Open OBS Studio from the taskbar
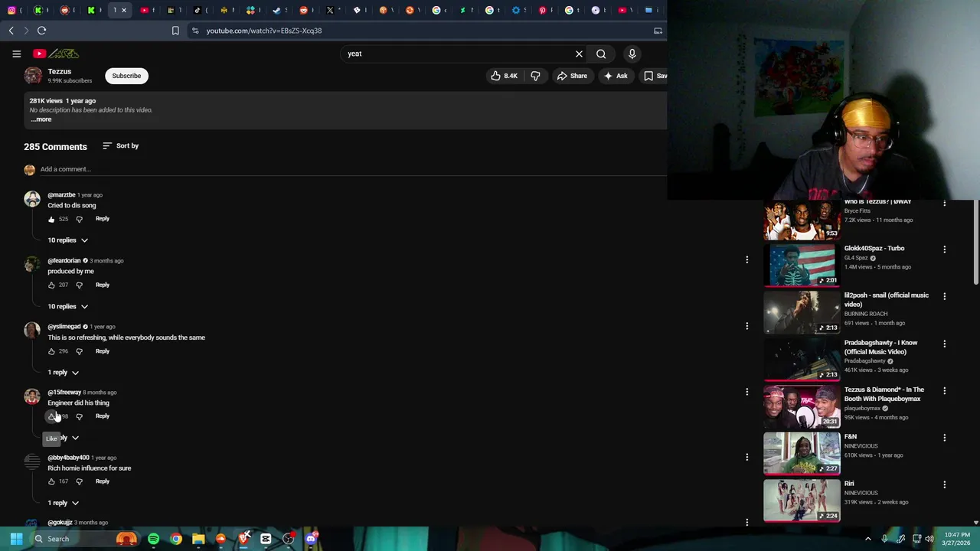The height and width of the screenshot is (551, 980). [x=289, y=539]
